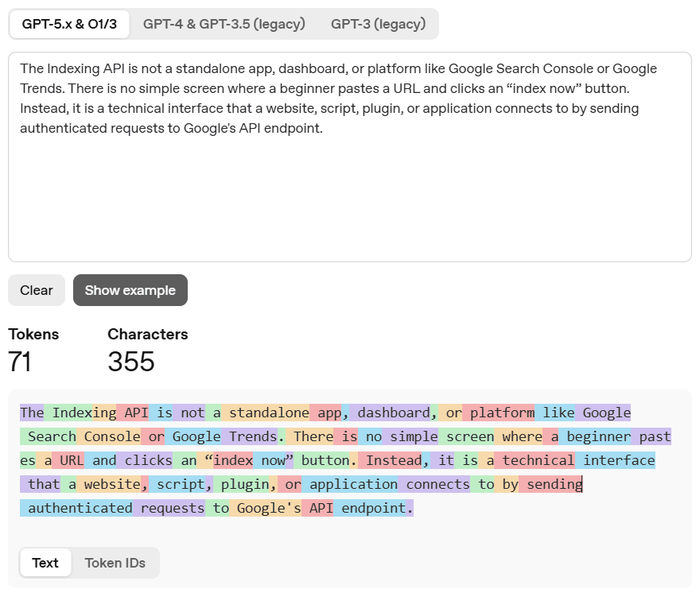Click the token count value 71
Image resolution: width=700 pixels, height=589 pixels.
click(x=20, y=362)
